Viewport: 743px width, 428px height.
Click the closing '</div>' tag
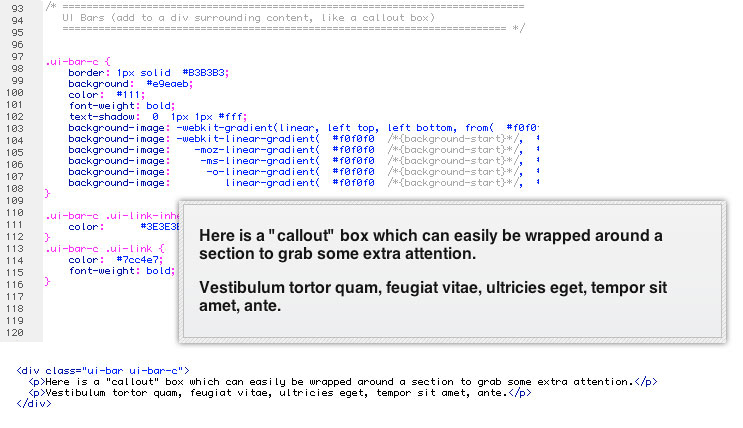coord(34,403)
